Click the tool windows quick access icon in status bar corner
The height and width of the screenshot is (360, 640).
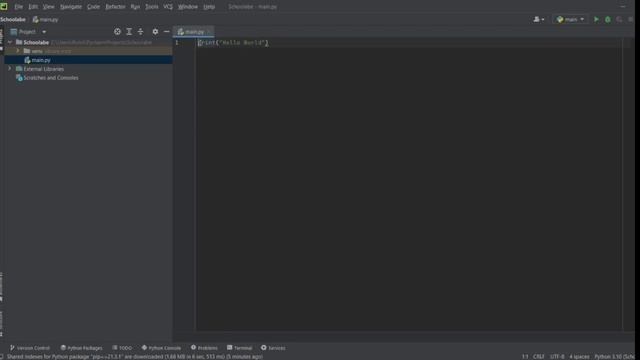point(2,356)
